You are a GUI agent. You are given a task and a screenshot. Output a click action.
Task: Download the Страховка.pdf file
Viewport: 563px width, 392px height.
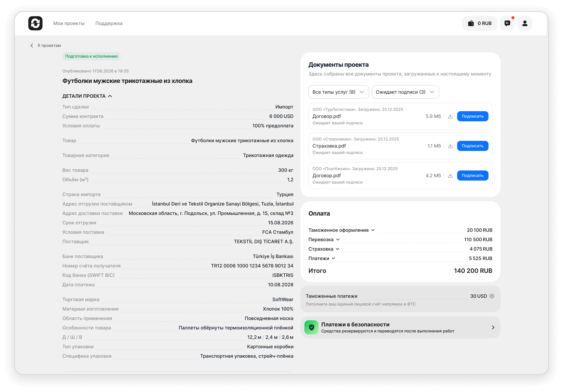tap(450, 146)
